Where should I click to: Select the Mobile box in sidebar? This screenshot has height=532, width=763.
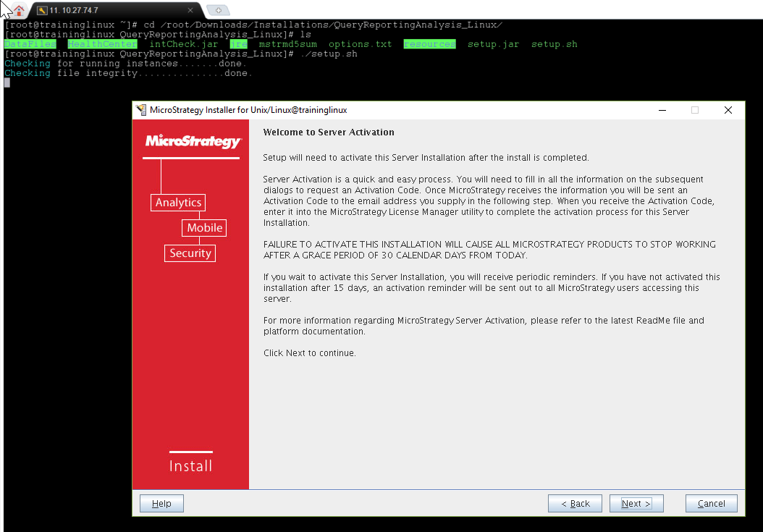[x=204, y=228]
